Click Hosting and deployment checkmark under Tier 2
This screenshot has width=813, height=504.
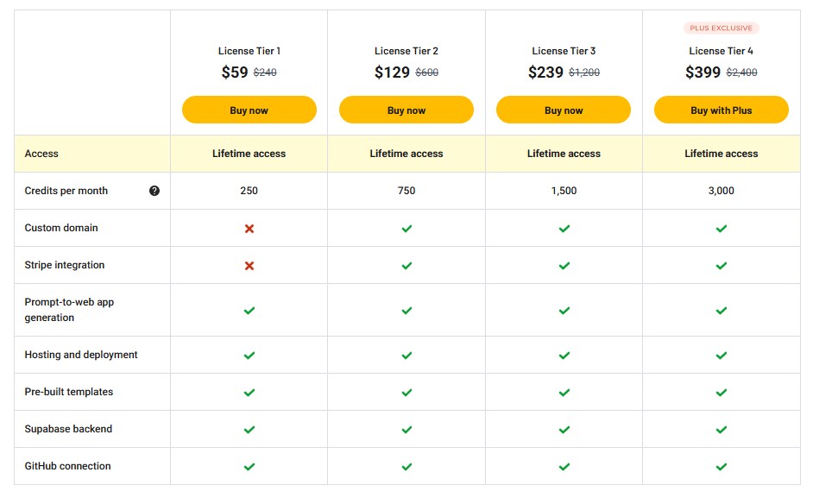406,356
